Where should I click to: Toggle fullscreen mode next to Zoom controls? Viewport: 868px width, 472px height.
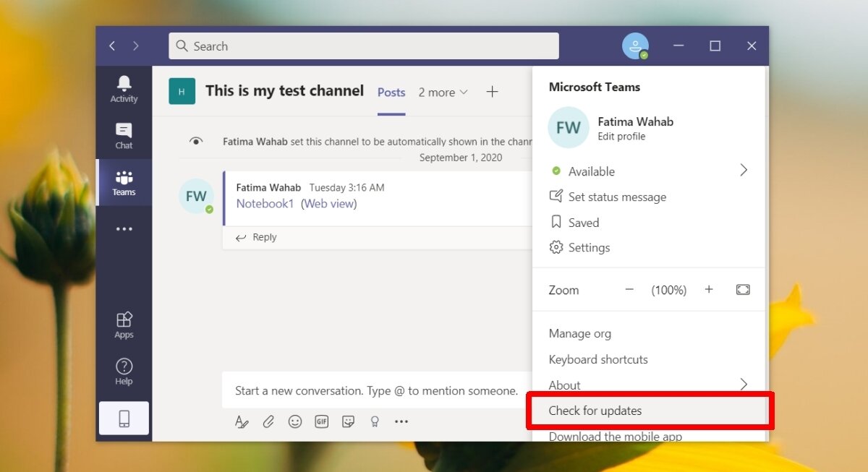coord(743,289)
